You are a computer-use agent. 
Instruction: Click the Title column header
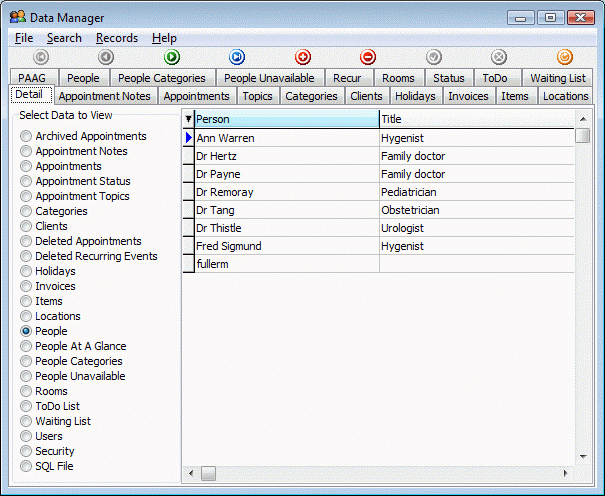click(477, 119)
